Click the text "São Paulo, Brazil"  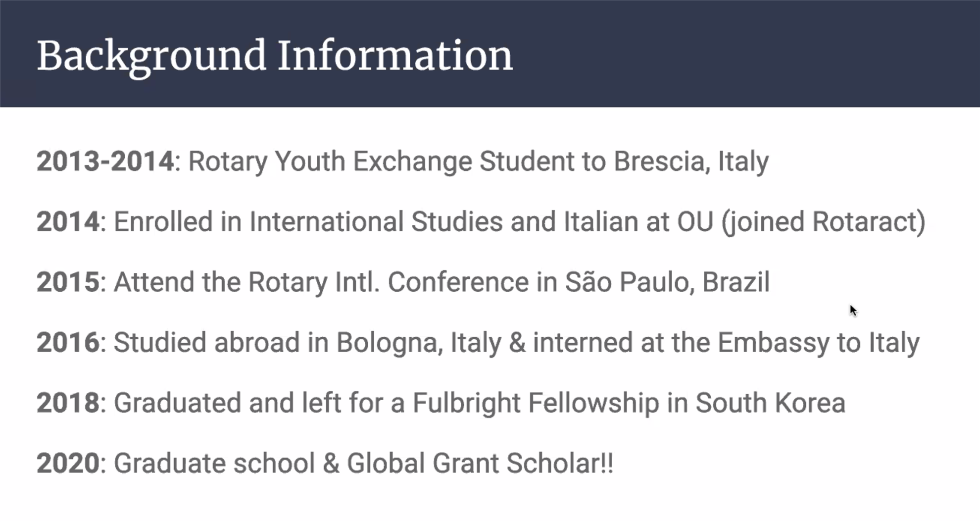pos(667,282)
